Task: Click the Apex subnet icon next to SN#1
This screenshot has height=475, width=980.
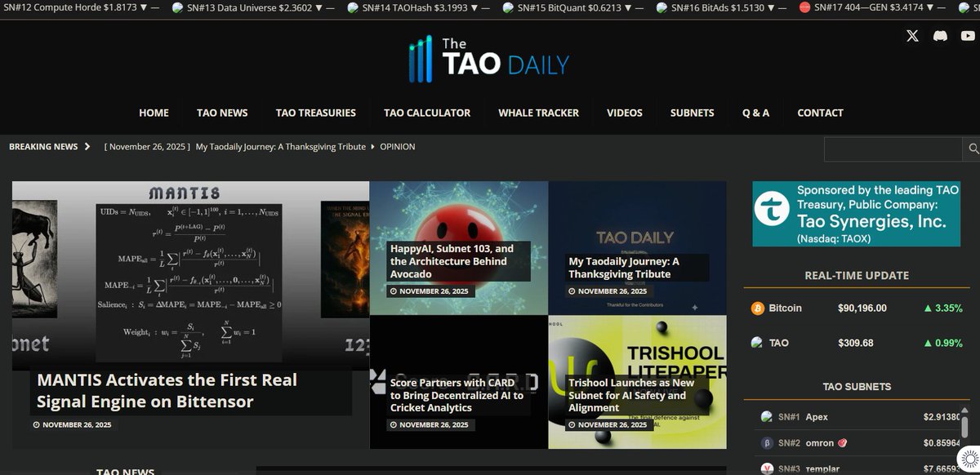Action: 767,416
